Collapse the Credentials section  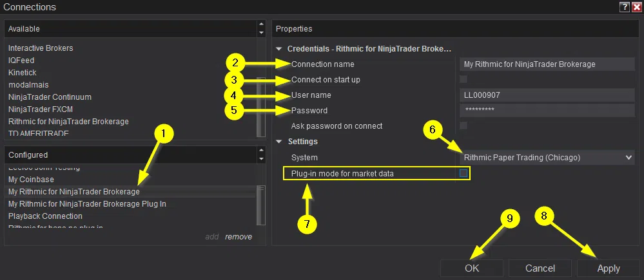(x=279, y=49)
